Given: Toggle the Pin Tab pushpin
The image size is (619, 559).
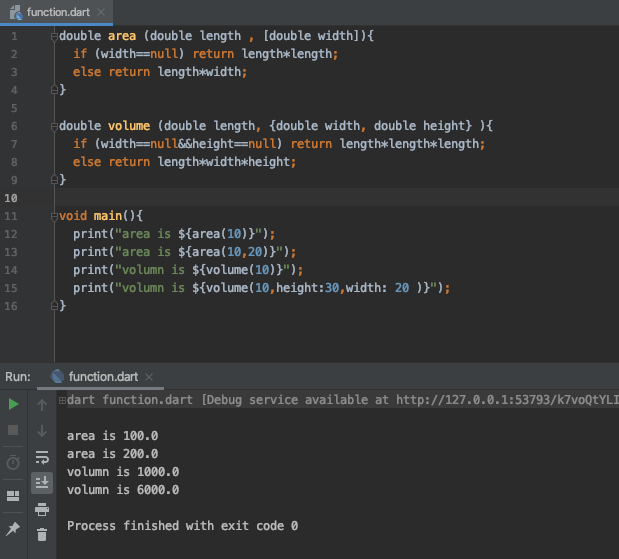Looking at the screenshot, I should pos(13,529).
